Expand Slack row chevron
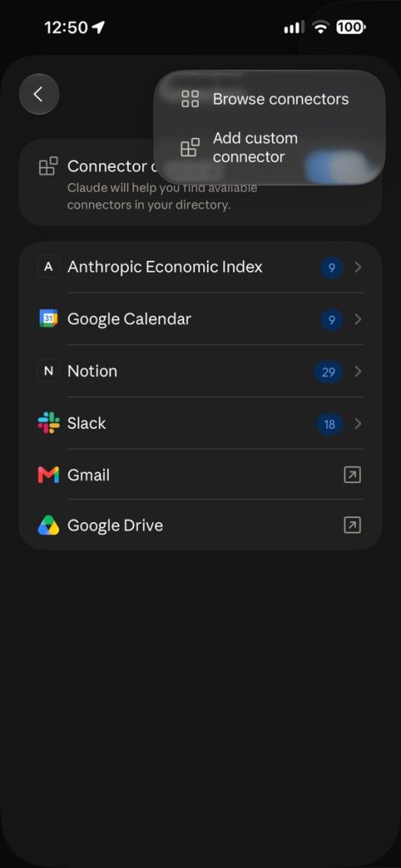This screenshot has height=868, width=401. (358, 424)
